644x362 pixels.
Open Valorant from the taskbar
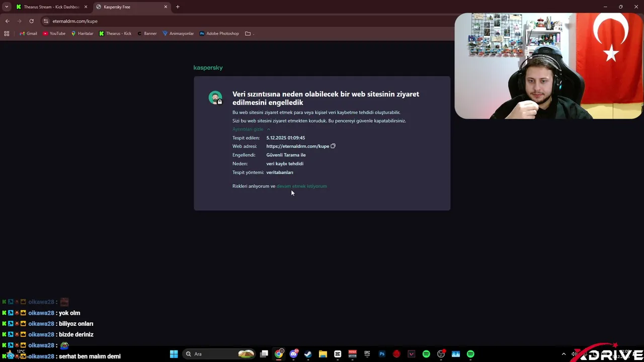[412, 354]
